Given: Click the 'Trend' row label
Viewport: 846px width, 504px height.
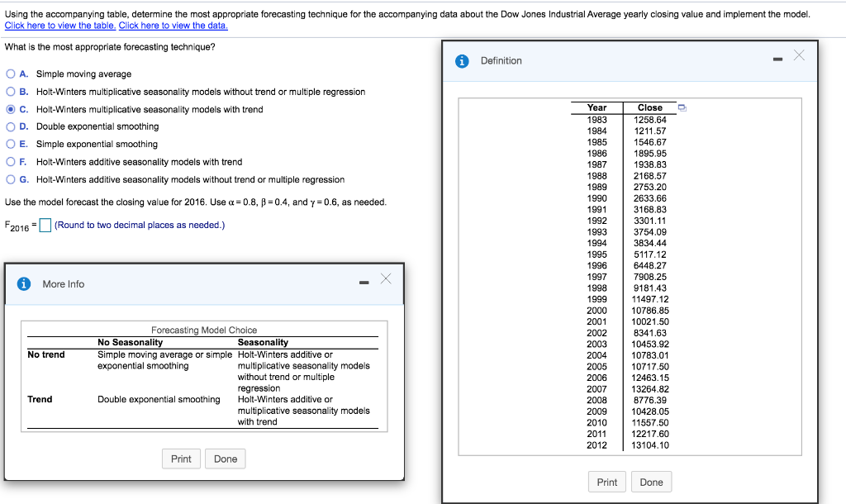Looking at the screenshot, I should tap(40, 399).
